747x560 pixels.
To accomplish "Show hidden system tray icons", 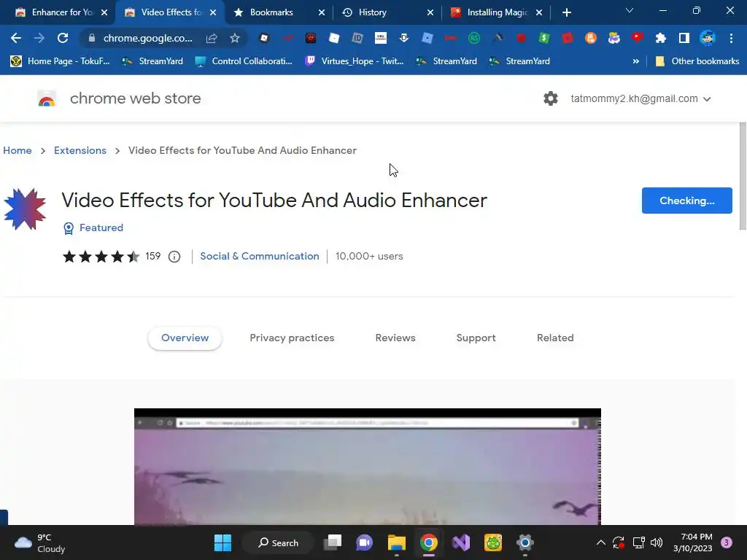I will [601, 542].
